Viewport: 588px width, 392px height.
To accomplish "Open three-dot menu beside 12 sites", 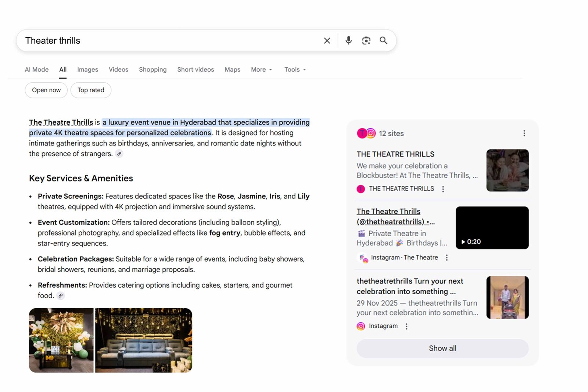I will pos(524,133).
